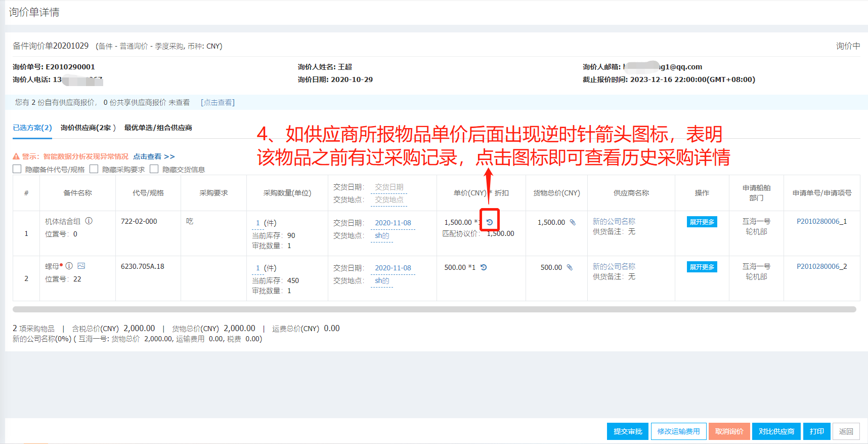Click 备件名称 column header
Screen dimensions: 868x444
(x=77, y=193)
